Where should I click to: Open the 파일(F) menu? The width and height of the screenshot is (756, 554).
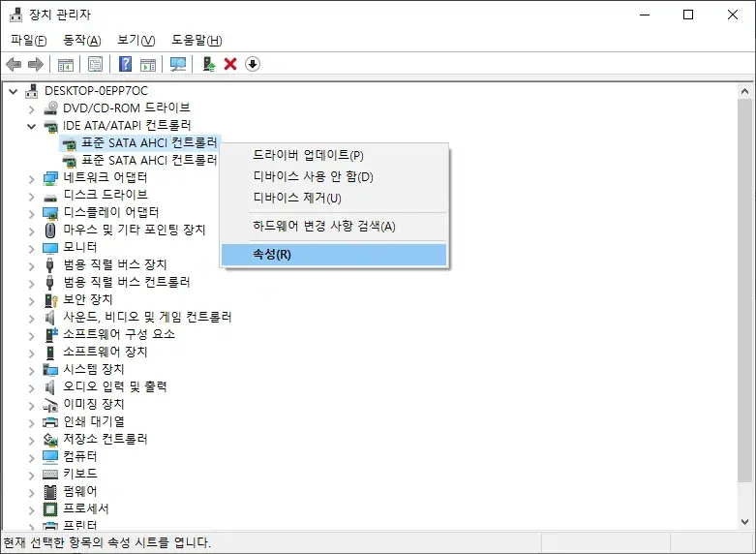pos(29,40)
